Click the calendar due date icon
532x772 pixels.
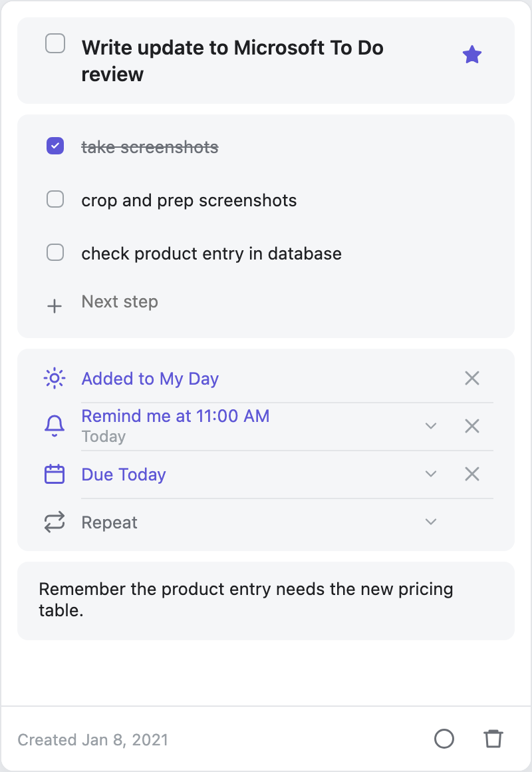pos(55,474)
